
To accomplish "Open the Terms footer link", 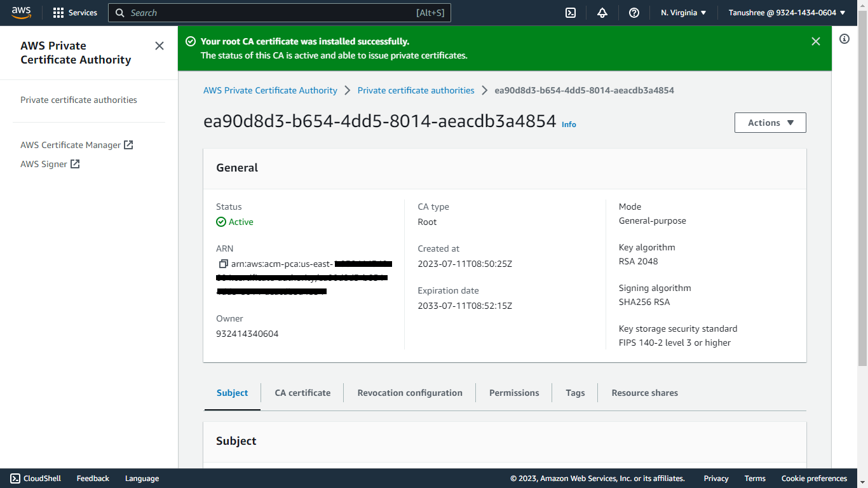I will (x=755, y=478).
